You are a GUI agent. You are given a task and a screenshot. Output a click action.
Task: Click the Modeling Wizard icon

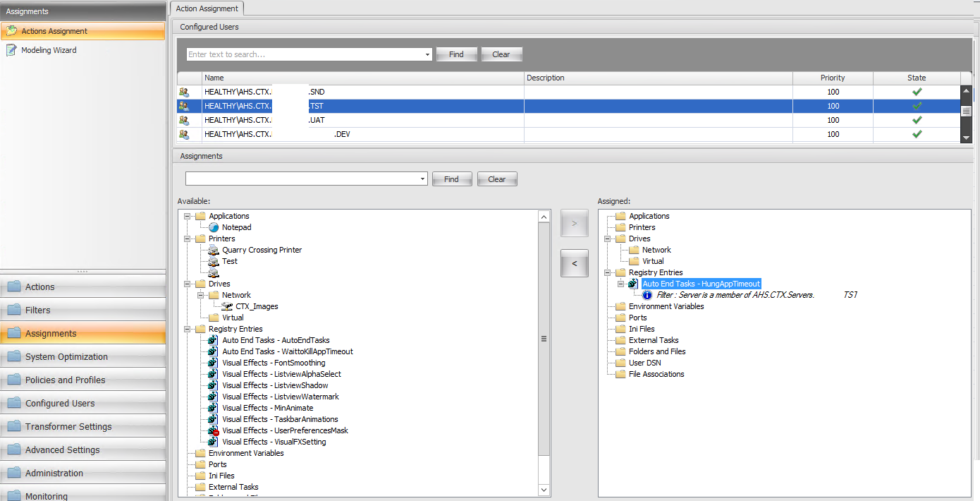click(x=11, y=50)
